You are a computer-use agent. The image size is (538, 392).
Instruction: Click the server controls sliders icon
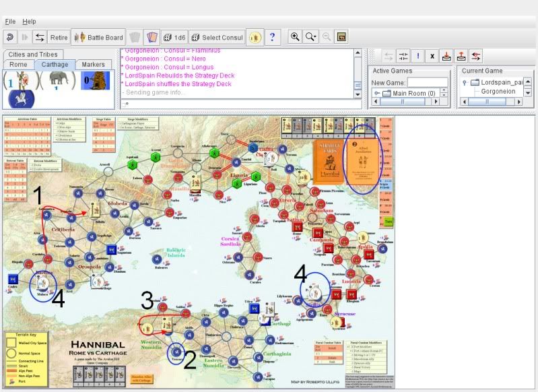tap(403, 56)
